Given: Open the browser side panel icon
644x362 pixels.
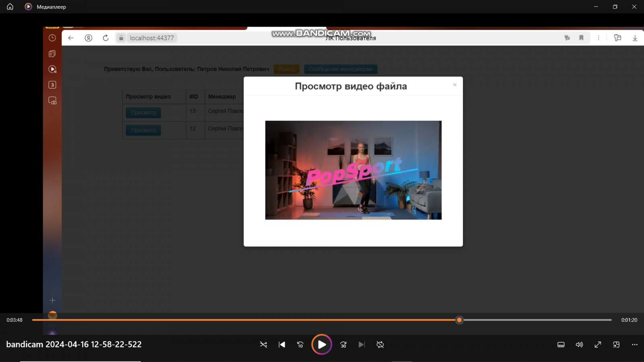Looking at the screenshot, I should (x=617, y=38).
